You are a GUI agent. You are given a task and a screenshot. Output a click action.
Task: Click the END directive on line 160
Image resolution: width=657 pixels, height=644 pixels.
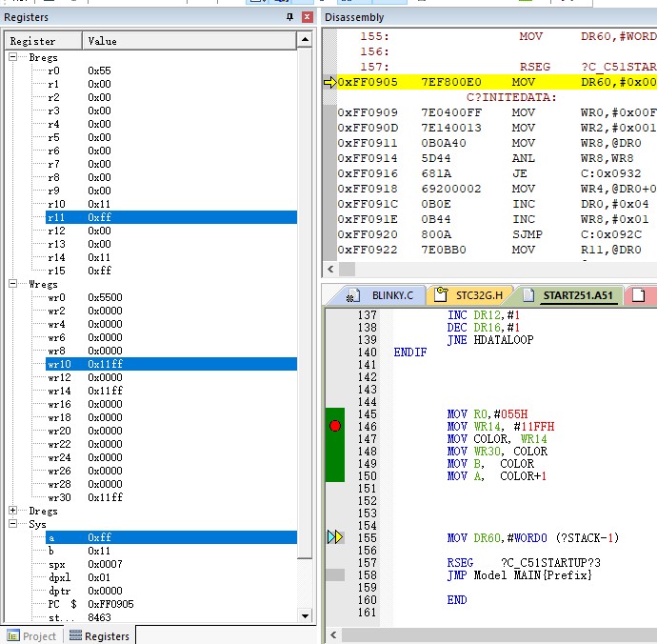point(457,599)
